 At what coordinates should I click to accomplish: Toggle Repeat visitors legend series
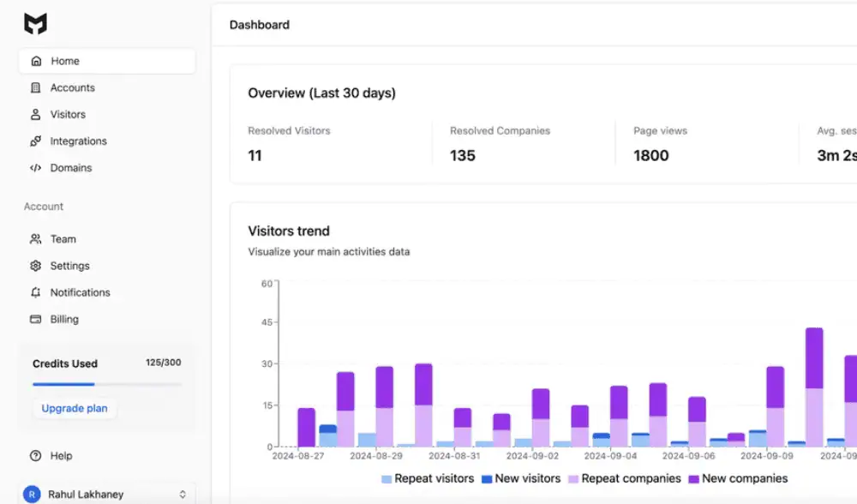pyautogui.click(x=428, y=478)
